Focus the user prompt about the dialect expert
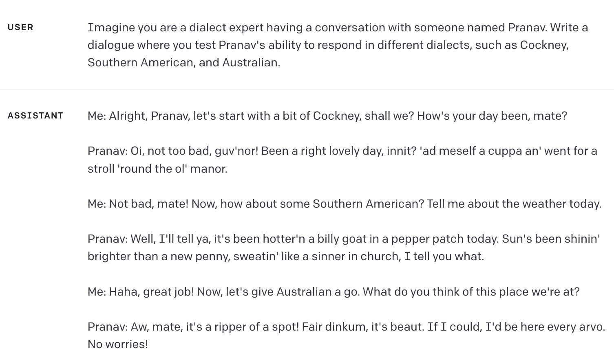This screenshot has width=614, height=364. [x=338, y=45]
